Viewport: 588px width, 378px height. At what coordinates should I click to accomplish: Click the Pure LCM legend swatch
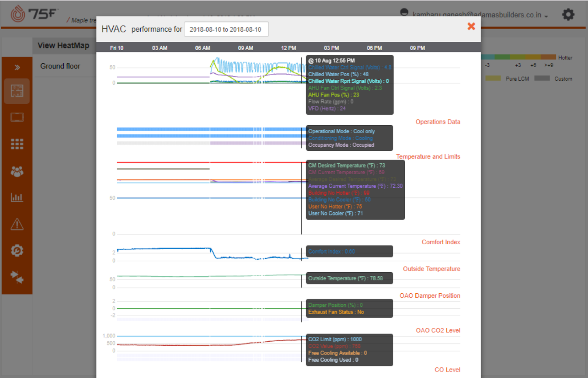(x=493, y=78)
